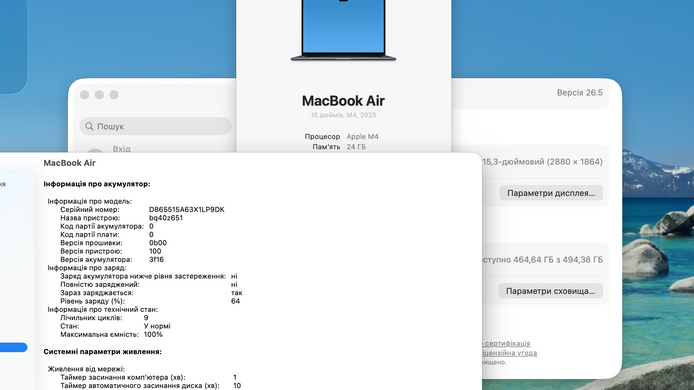
Task: Select the cycle count value 9
Action: pyautogui.click(x=146, y=318)
